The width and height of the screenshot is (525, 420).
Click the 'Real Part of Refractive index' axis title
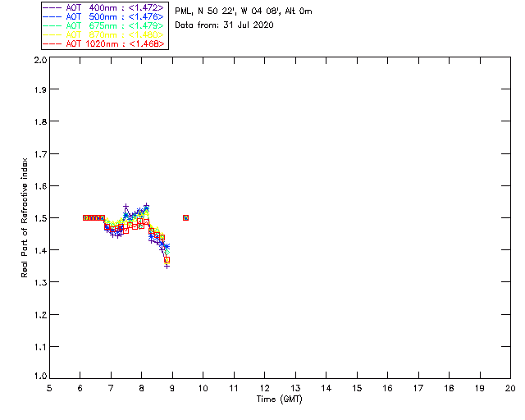tap(25, 217)
